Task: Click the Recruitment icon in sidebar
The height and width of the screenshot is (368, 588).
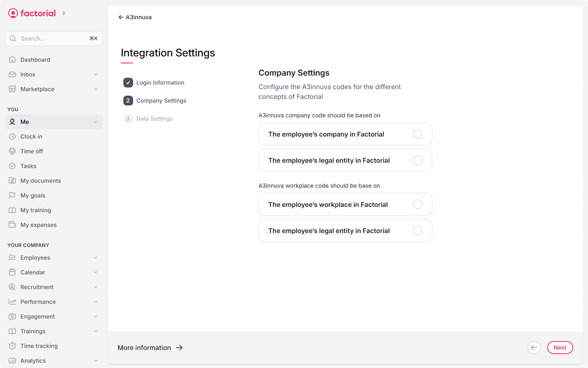Action: click(12, 287)
